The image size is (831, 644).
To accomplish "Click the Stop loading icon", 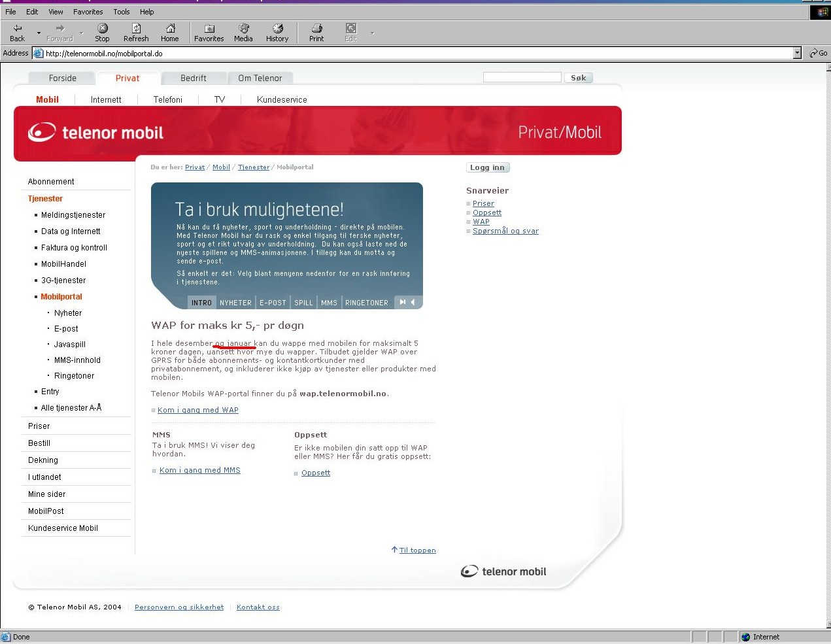I will [103, 32].
